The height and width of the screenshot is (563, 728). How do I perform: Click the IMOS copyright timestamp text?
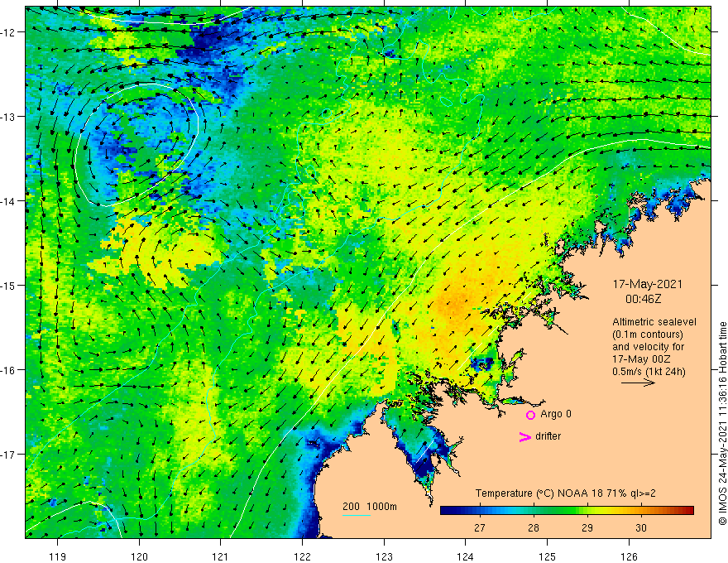722,423
